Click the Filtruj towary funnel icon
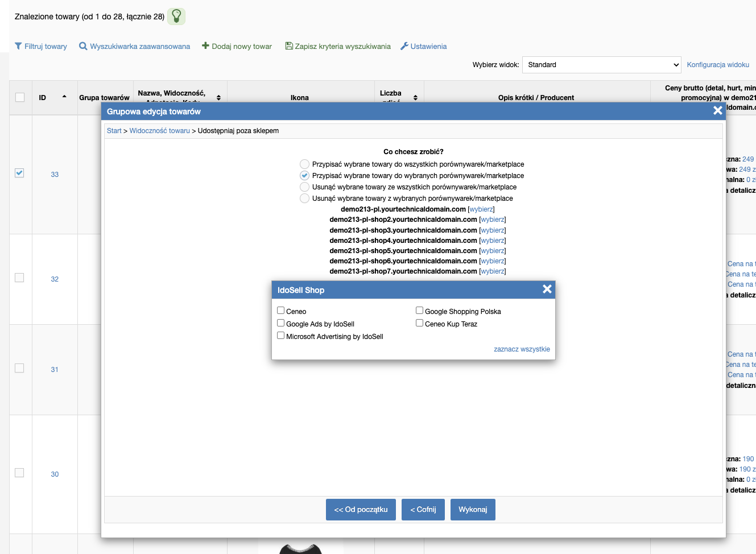 click(x=18, y=46)
